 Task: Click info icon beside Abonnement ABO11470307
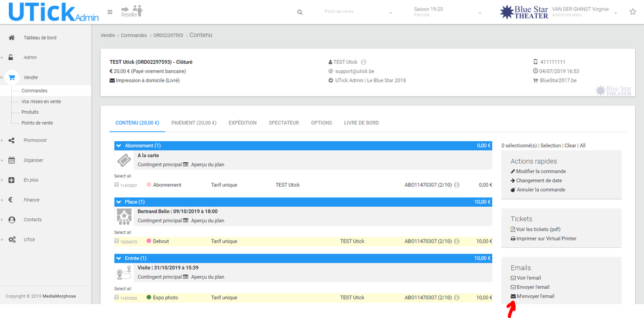pos(457,185)
